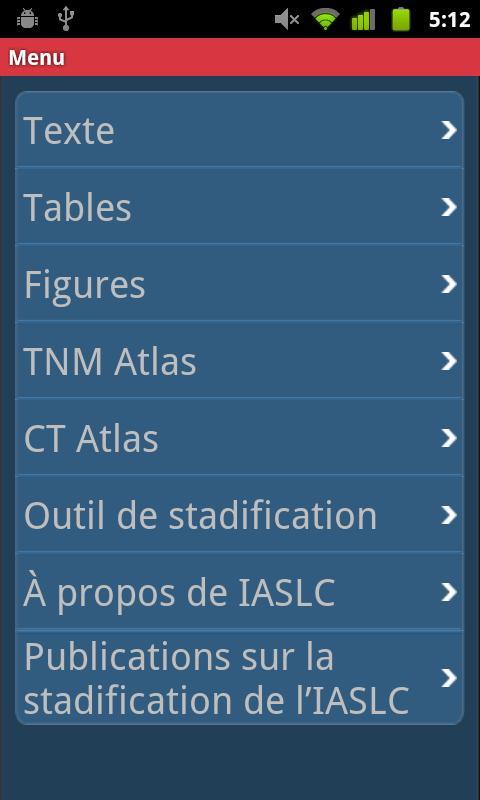The width and height of the screenshot is (480, 800).
Task: Tap the green battery icon
Action: coord(401,19)
